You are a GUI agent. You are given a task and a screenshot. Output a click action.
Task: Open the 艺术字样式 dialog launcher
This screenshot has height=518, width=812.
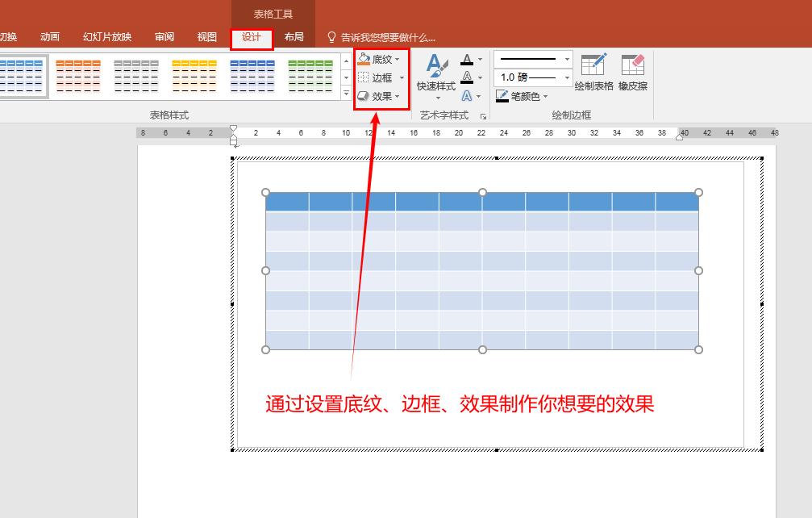483,116
